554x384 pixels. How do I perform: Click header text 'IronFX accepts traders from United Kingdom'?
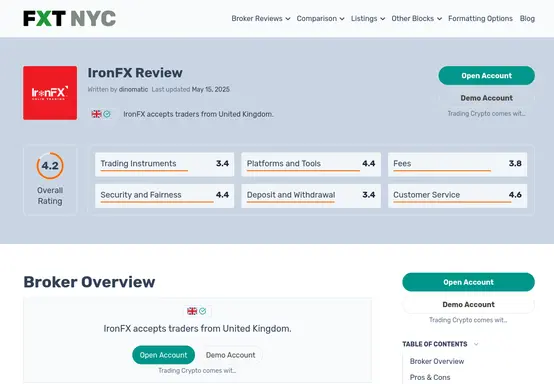tap(198, 114)
